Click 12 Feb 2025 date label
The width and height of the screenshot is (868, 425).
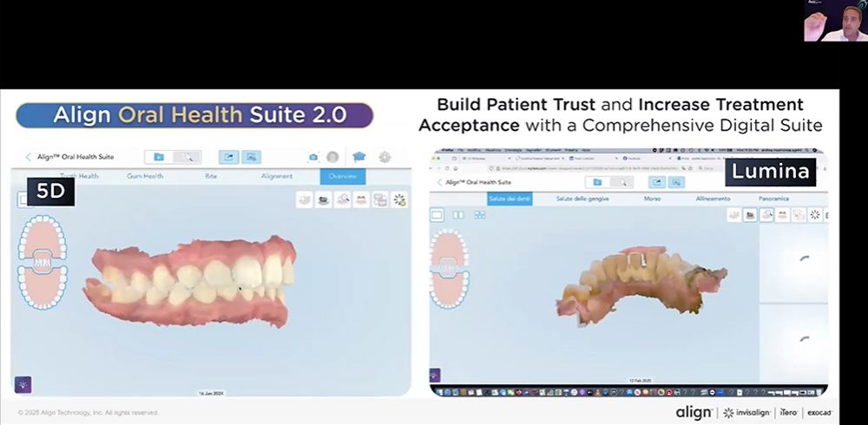(x=640, y=381)
